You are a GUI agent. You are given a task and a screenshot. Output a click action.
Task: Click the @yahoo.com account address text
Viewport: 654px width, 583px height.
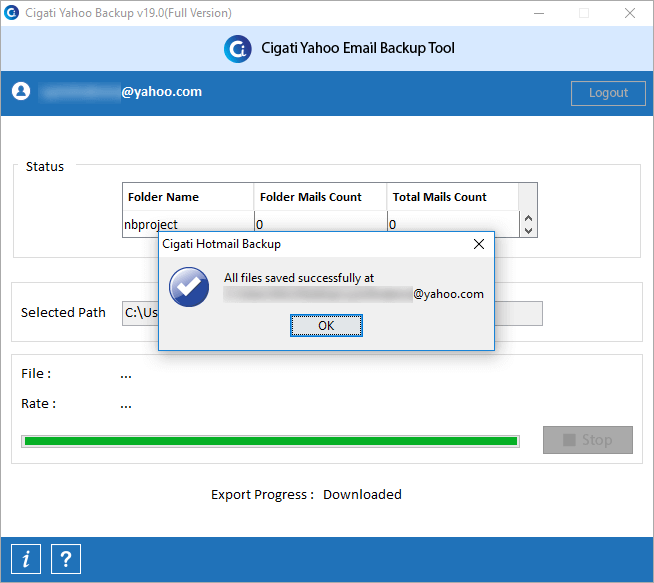click(161, 91)
